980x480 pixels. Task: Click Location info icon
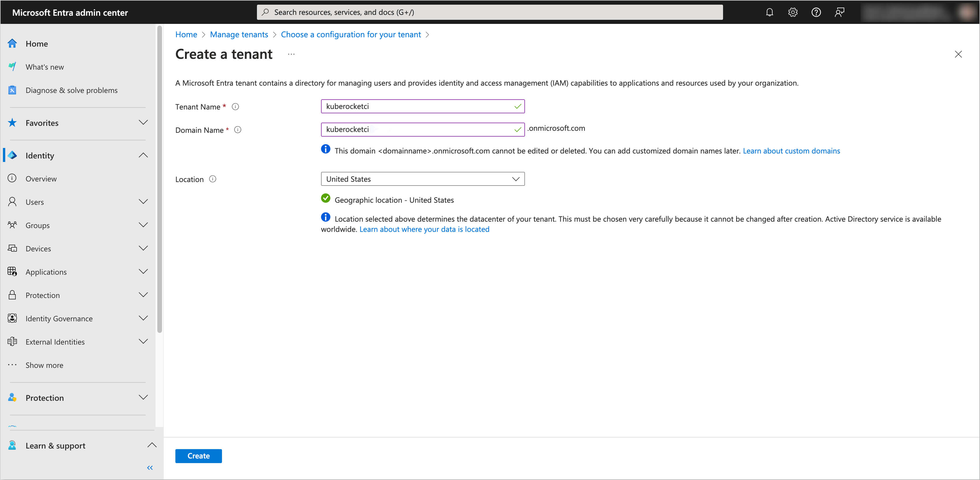click(213, 179)
